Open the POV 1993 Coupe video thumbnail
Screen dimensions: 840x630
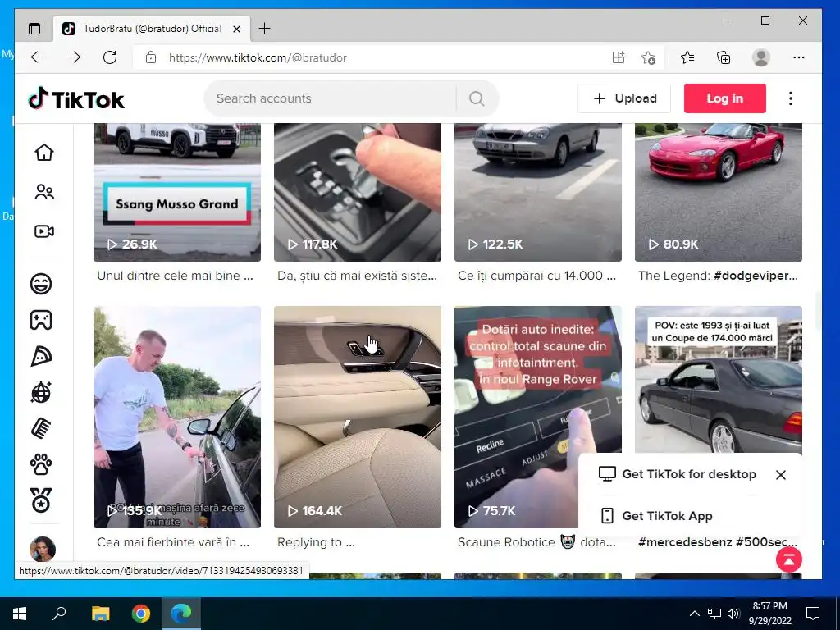point(719,381)
